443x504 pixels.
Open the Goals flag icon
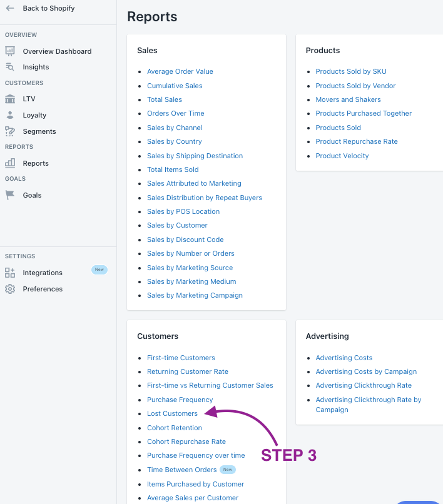10,195
